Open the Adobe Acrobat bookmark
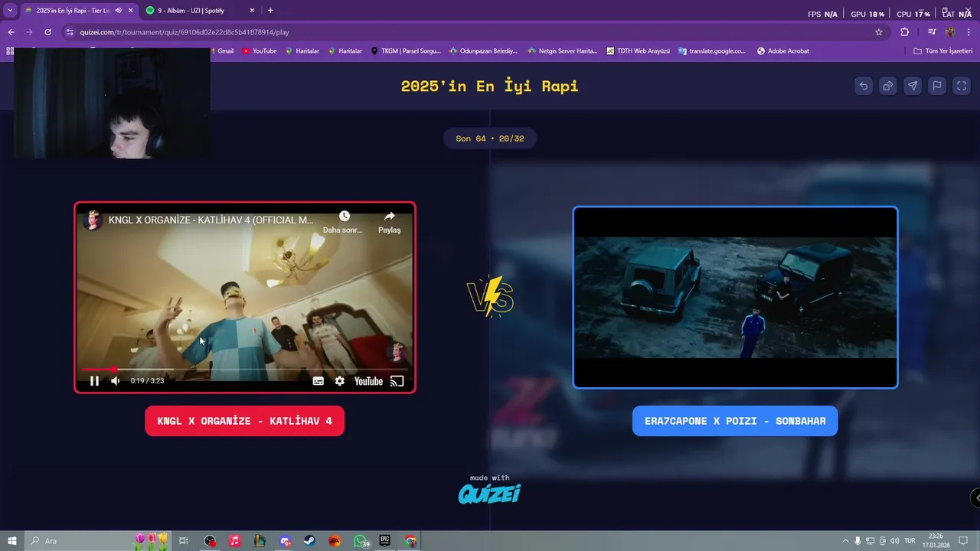980x551 pixels. tap(782, 51)
